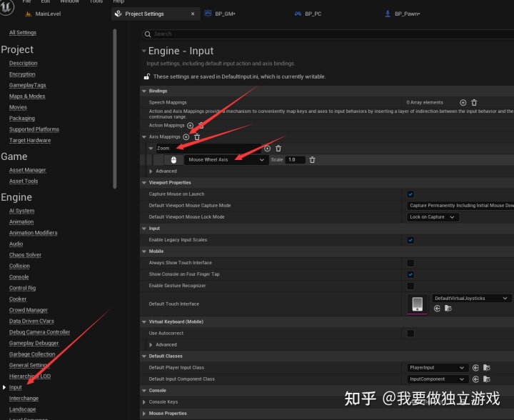Add a new Speech Mappings array element
The image size is (514, 420).
tap(463, 103)
